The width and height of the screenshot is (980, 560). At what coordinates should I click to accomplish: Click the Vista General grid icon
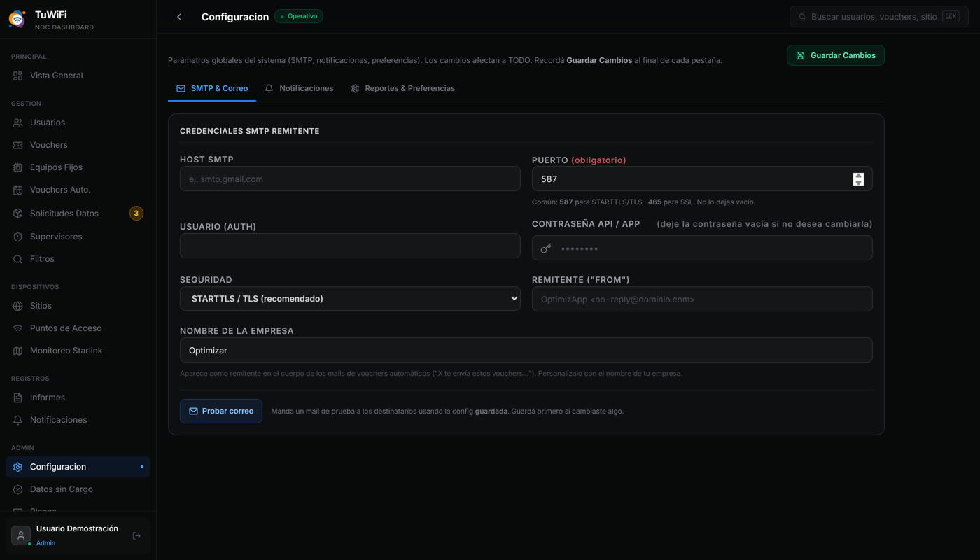click(18, 76)
